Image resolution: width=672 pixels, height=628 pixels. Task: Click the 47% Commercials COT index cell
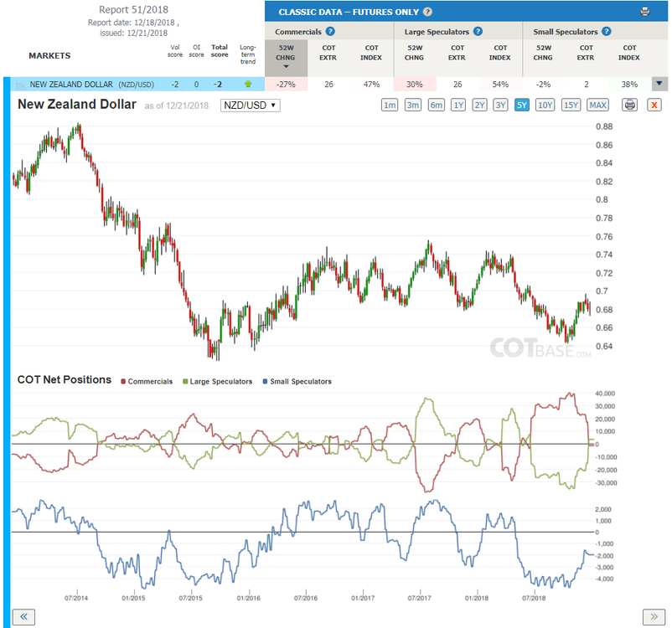[x=371, y=84]
